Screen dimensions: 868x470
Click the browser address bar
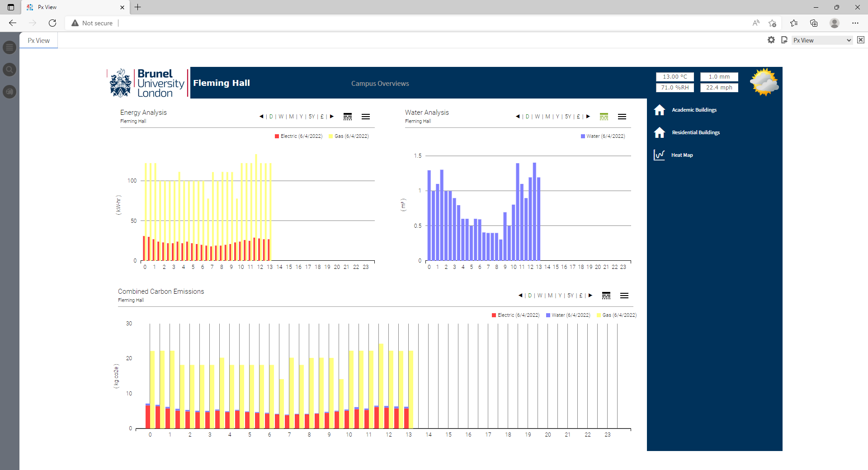point(407,23)
